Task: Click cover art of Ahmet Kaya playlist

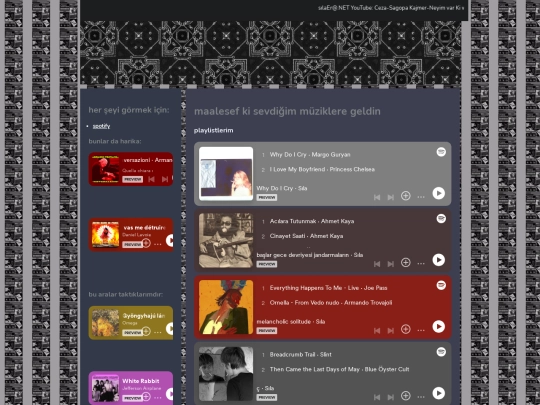Action: [226, 240]
